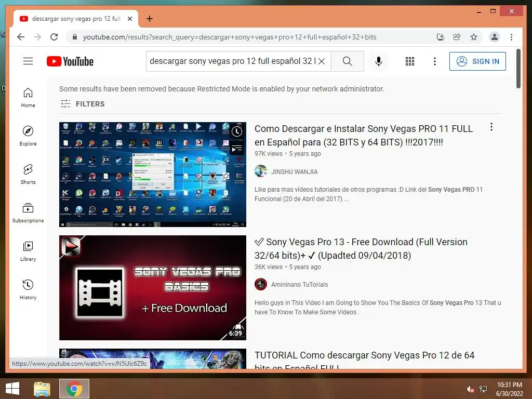The width and height of the screenshot is (532, 399).
Task: Go back with browser back arrow
Action: click(x=21, y=37)
